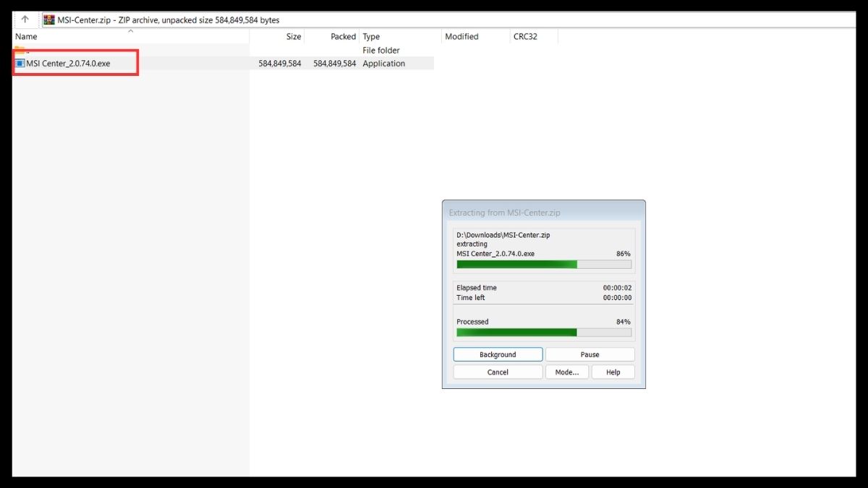
Task: Click the "File folder" type cell
Action: (381, 51)
